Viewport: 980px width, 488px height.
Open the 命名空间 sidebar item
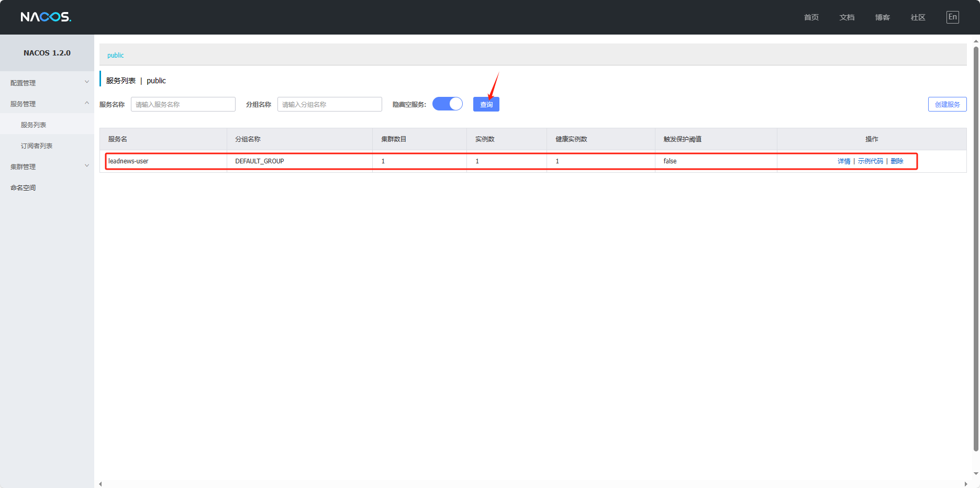(x=23, y=187)
